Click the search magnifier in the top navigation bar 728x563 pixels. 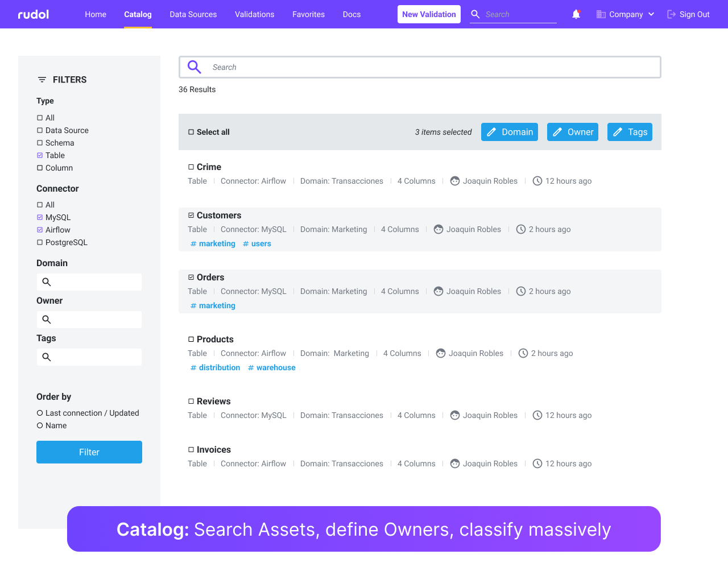[x=475, y=14]
